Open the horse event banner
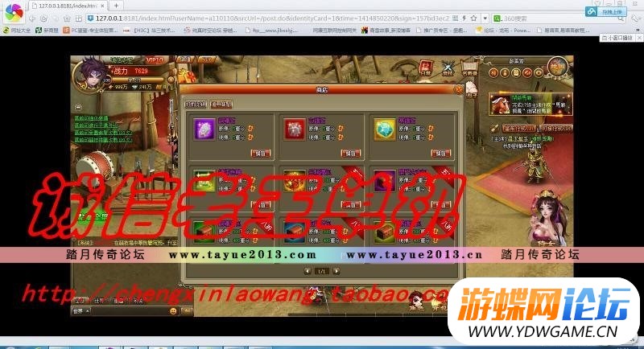 pyautogui.click(x=530, y=105)
